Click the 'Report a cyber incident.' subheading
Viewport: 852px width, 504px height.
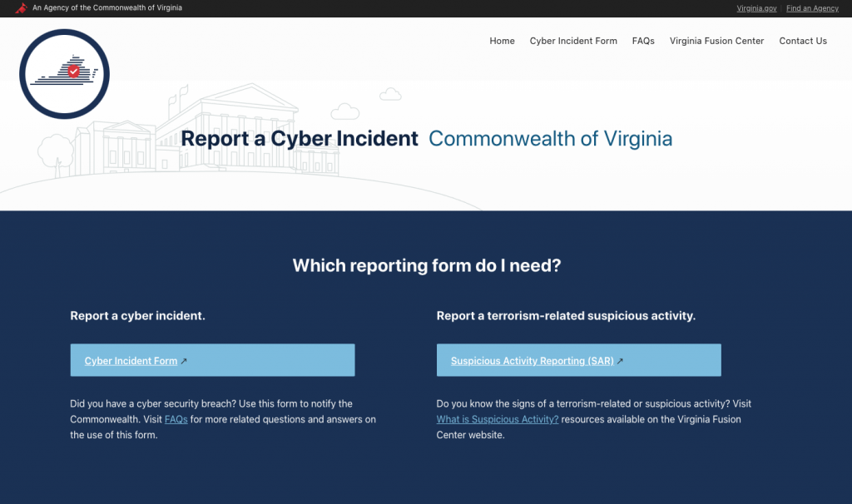click(x=137, y=315)
